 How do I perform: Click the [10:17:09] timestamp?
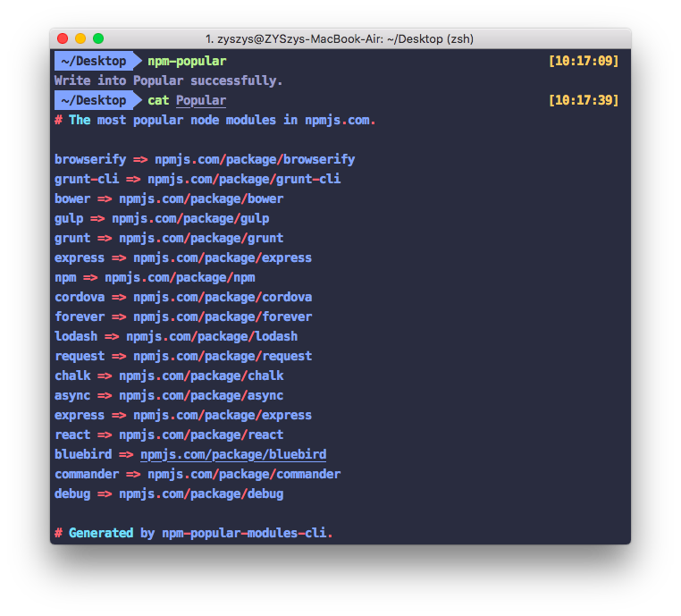584,61
